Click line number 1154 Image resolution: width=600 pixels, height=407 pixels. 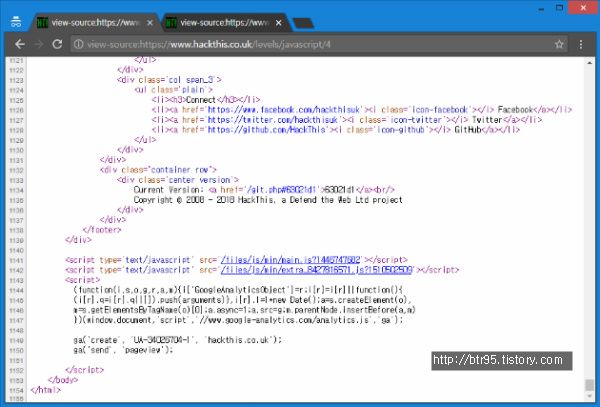point(16,390)
